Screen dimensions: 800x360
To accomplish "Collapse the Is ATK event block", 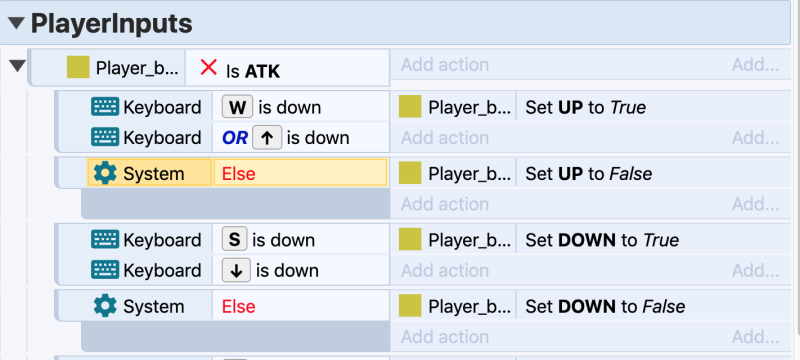I will [18, 65].
